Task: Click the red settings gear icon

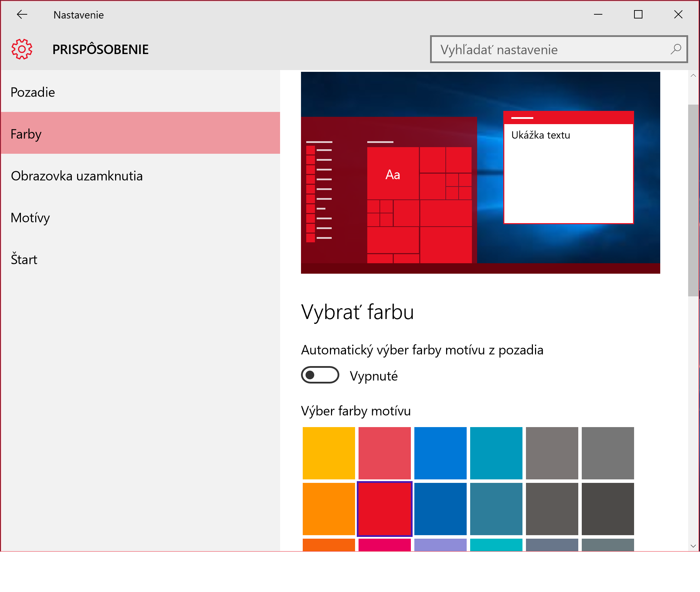Action: [x=22, y=49]
